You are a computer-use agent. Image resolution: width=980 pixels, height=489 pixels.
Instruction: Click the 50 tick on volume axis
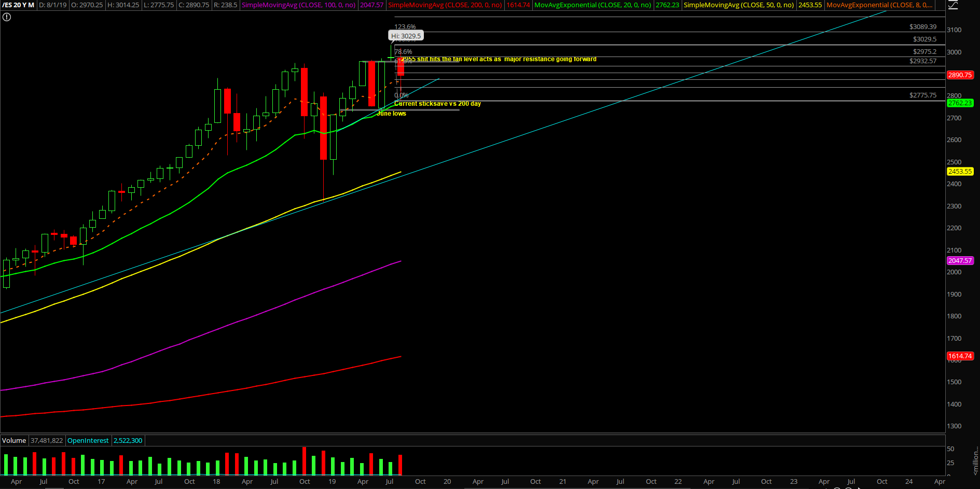click(950, 449)
